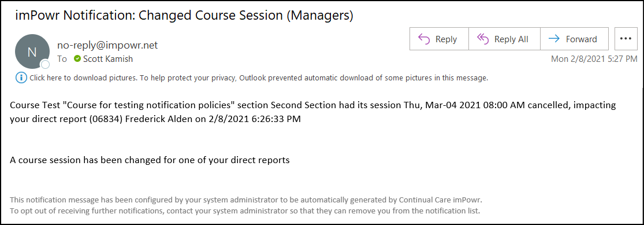Click the presence status circle on avatar
Viewport: 644px width, 225px height.
(45, 65)
